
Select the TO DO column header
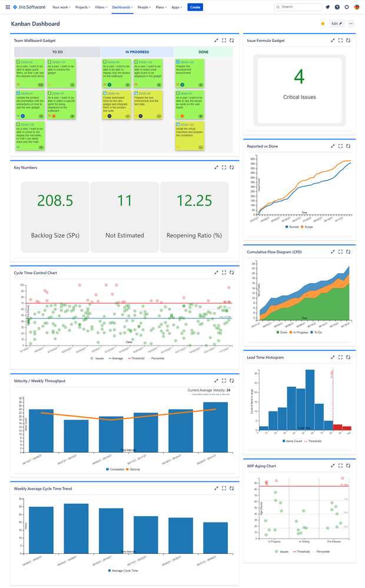pyautogui.click(x=57, y=52)
